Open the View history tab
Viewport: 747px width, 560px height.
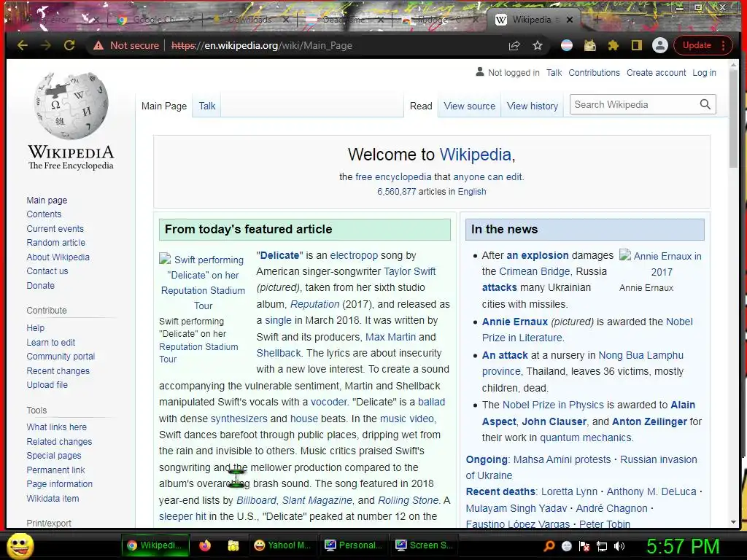(x=532, y=106)
